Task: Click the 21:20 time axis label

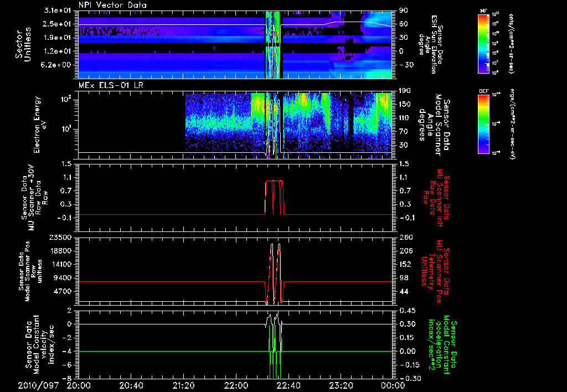Action: tap(183, 386)
